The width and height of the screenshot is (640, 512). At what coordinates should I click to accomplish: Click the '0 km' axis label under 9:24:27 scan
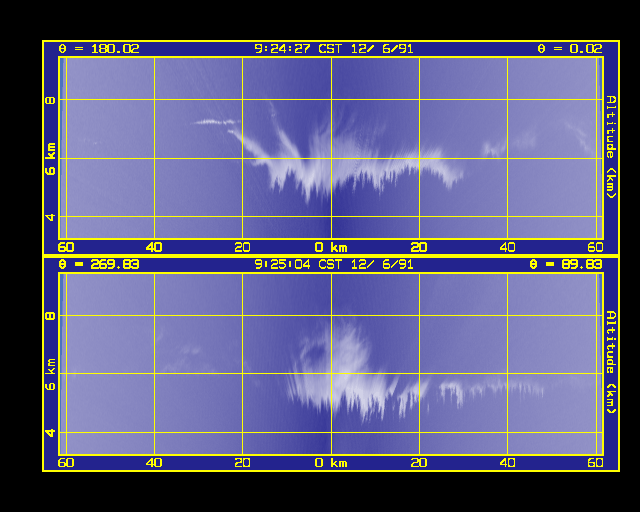click(331, 247)
